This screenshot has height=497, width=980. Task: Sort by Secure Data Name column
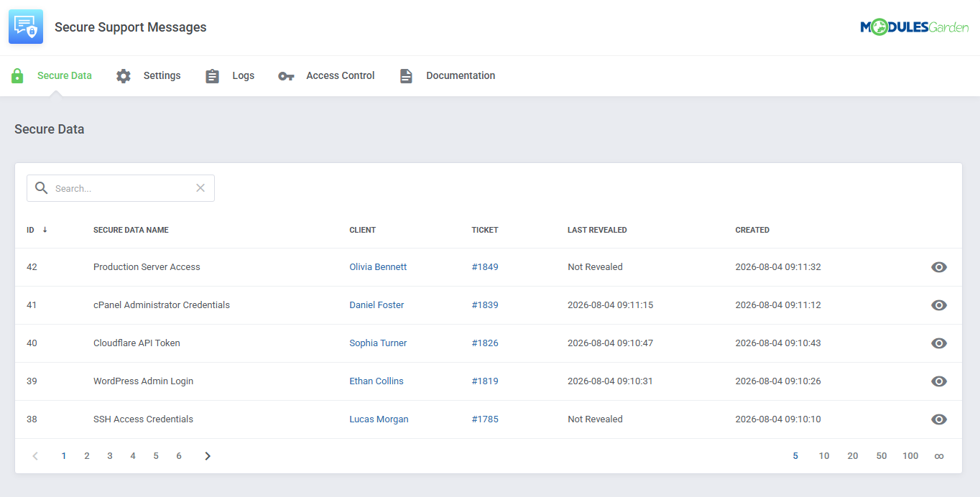point(131,230)
